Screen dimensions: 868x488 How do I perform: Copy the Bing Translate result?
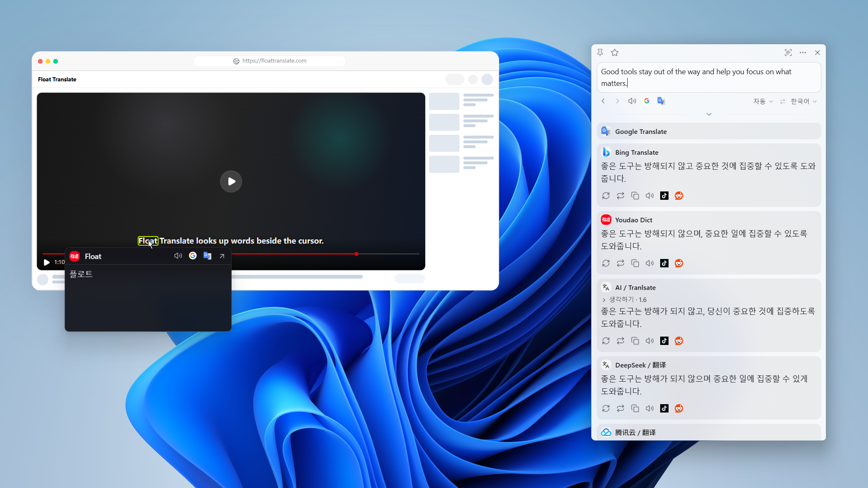[635, 196]
